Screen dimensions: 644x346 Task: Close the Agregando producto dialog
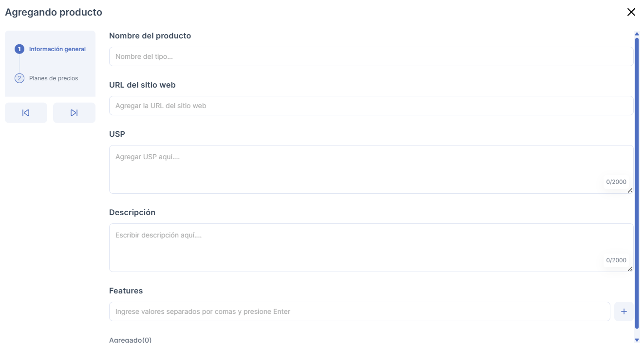[631, 12]
